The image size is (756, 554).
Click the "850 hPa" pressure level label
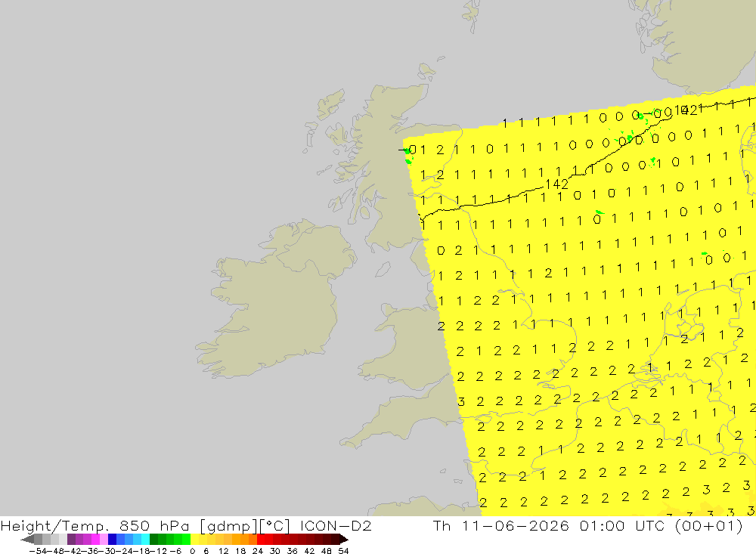153,525
